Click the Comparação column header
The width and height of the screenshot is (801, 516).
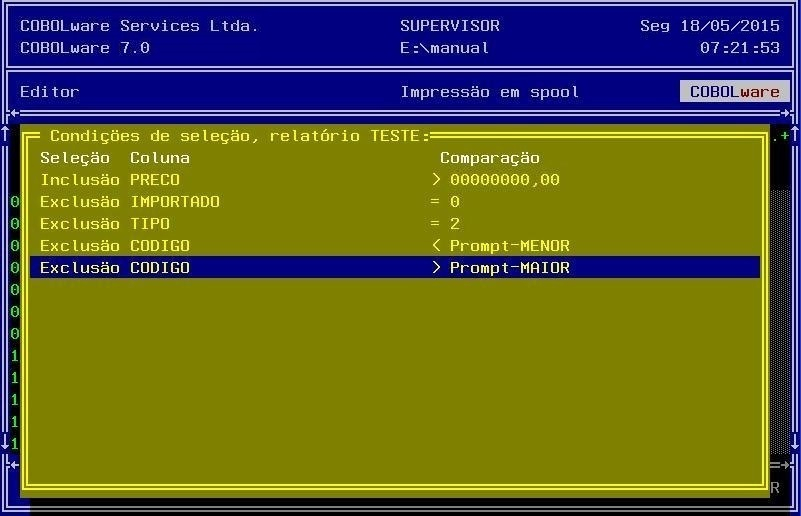490,158
